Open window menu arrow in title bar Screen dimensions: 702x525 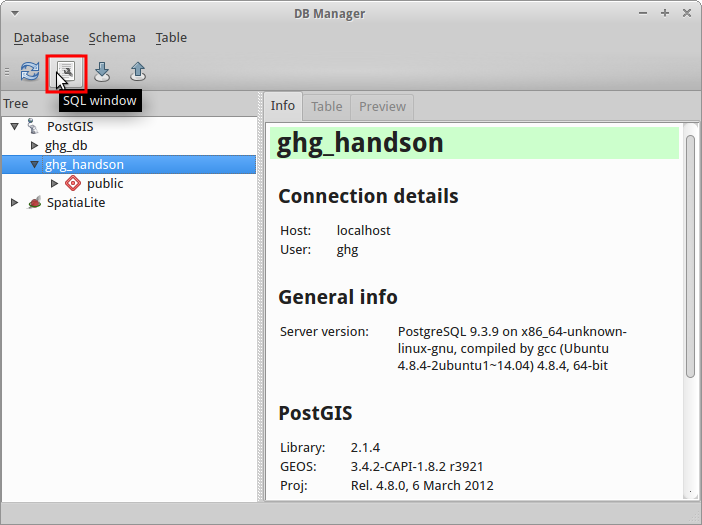click(15, 13)
